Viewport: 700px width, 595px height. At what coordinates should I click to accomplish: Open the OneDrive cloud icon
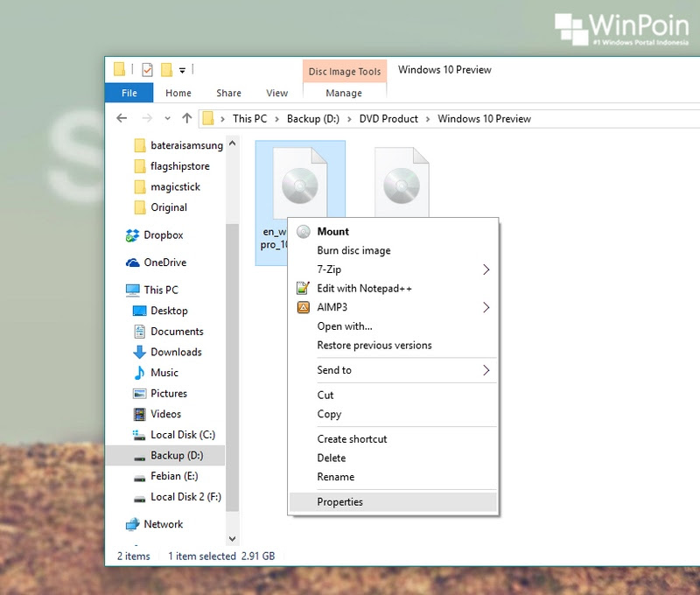133,262
